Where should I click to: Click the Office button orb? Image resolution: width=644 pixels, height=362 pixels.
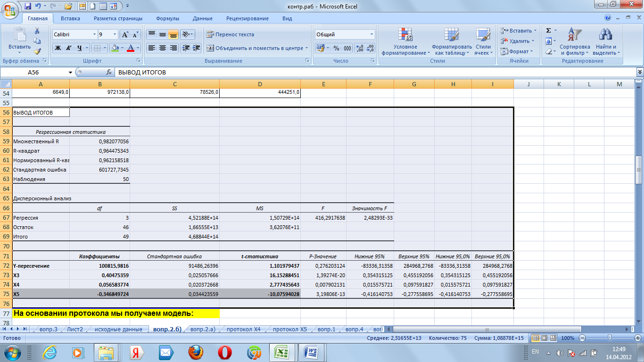(x=10, y=9)
